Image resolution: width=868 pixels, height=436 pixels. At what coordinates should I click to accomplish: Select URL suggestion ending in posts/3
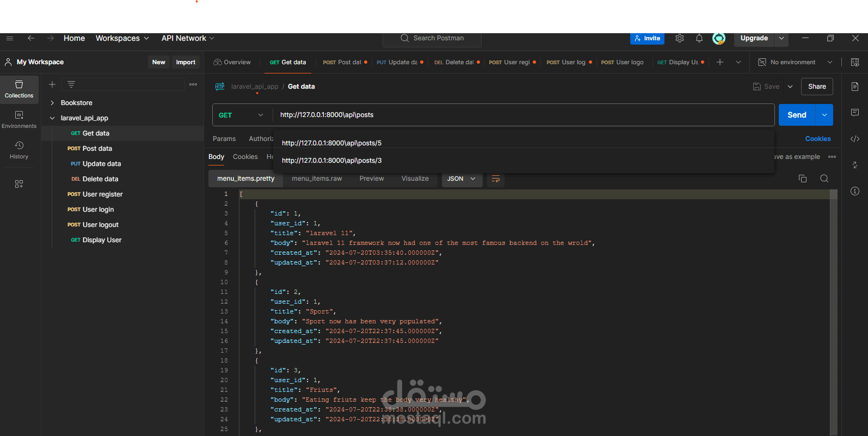tap(524, 161)
